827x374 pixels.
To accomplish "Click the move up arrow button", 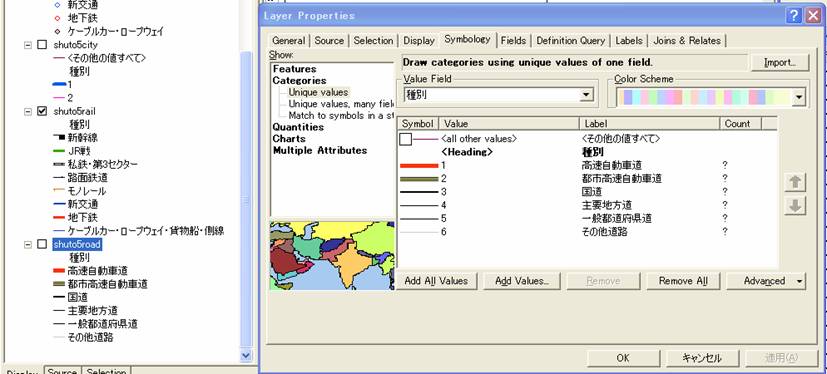I will [795, 183].
